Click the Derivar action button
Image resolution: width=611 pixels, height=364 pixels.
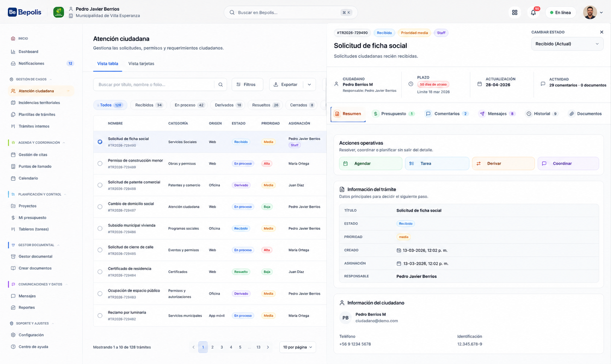click(x=503, y=164)
